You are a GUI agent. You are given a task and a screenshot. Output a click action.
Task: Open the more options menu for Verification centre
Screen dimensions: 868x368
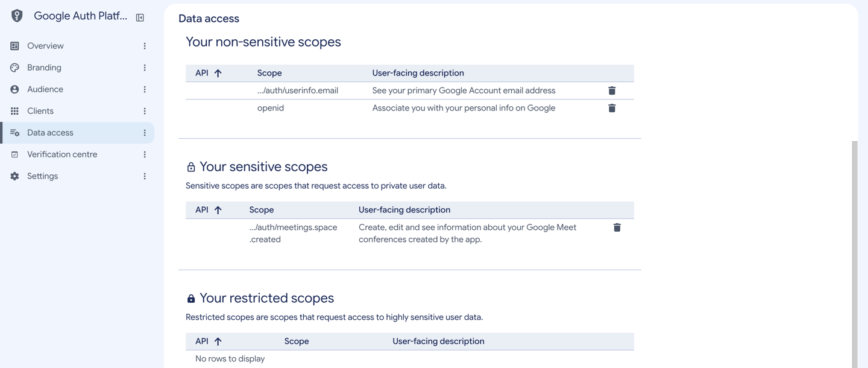(x=145, y=154)
